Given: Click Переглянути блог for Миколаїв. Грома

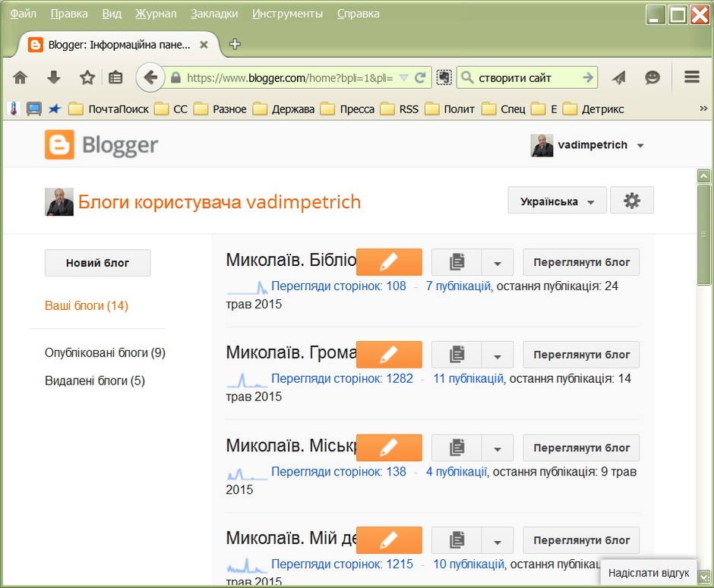Looking at the screenshot, I should point(582,355).
